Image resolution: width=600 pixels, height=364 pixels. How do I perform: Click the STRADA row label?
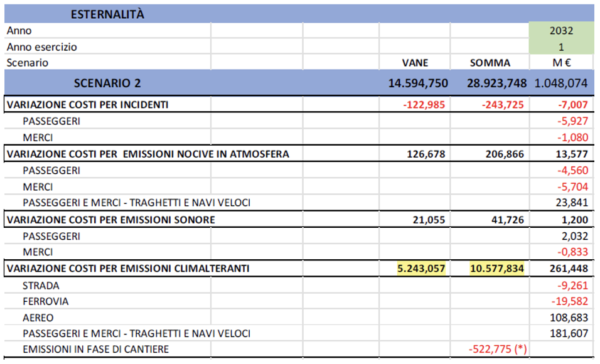coord(41,286)
